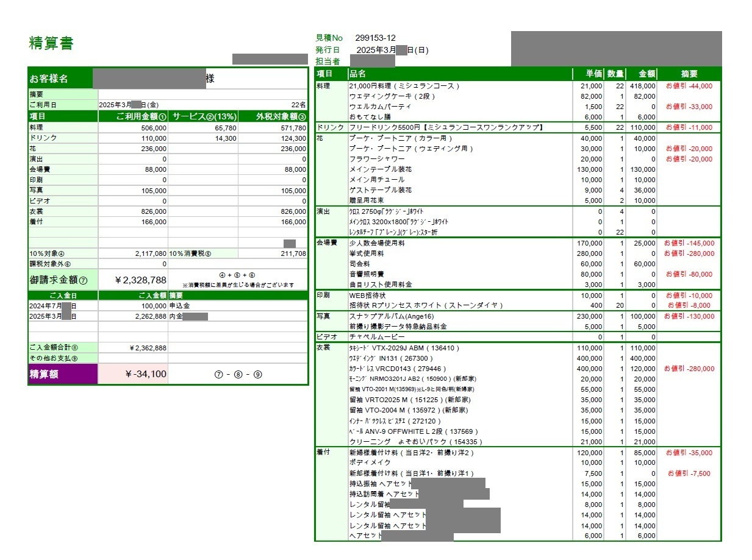Click the 299153-12 estimate number
752x560 pixels.
click(x=375, y=38)
